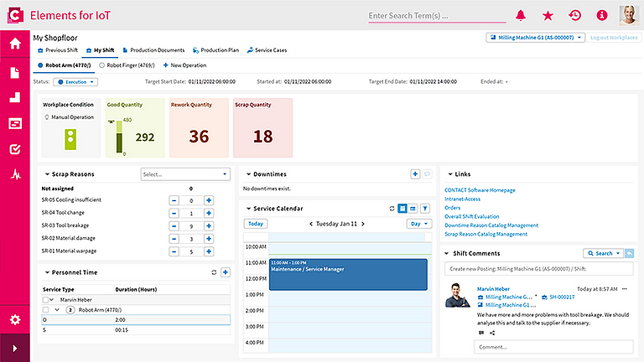The height and width of the screenshot is (362, 644).
Task: Expand the sidebar with arrow icon
Action: 15,349
